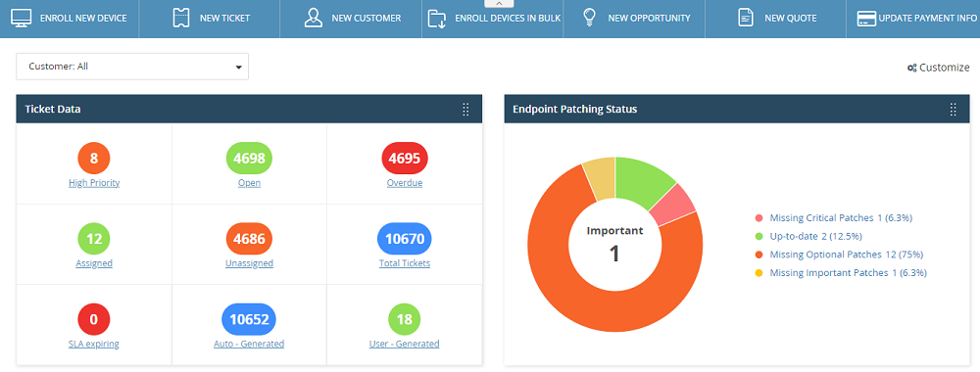
Task: Click the green Up-to-date legend dot
Action: (x=759, y=236)
